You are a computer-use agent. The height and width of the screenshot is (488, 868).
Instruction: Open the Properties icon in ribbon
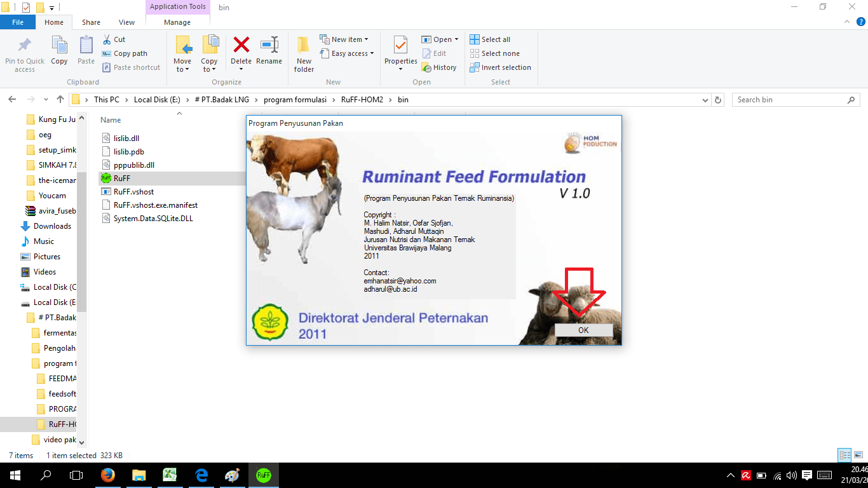coord(400,46)
